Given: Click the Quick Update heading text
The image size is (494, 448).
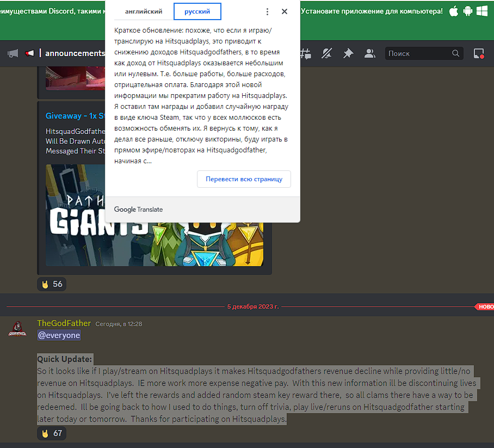Looking at the screenshot, I should tap(65, 359).
